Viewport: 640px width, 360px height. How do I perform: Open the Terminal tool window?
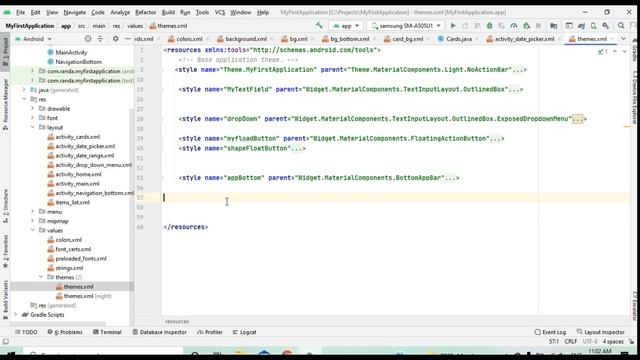(107, 332)
